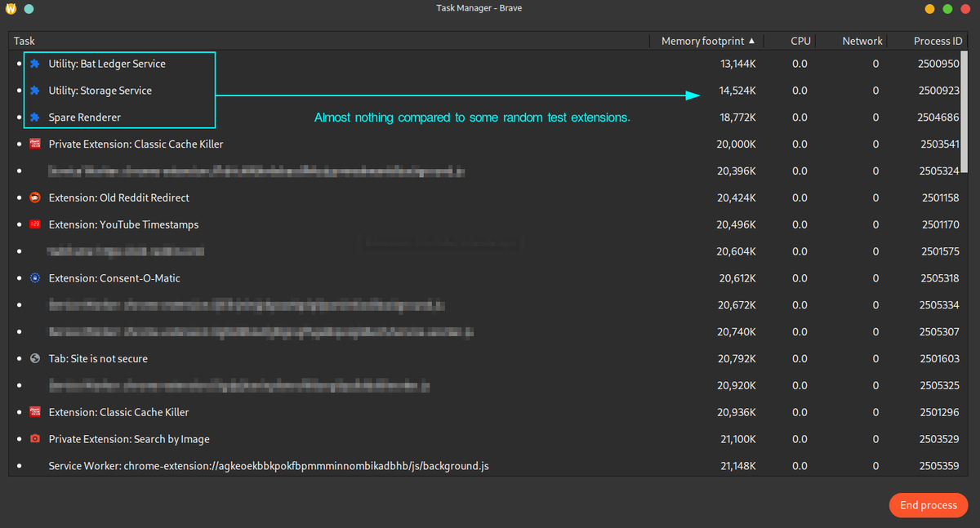Screen dimensions: 980x528
Task: Click memory value 14,524K
Action: click(x=737, y=91)
